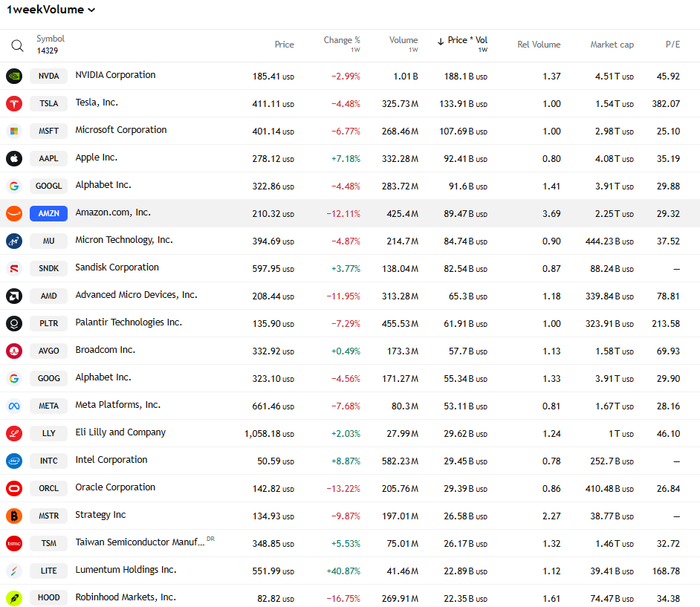Toggle Price * Vol sort arrow header
700x607 pixels.
(462, 44)
